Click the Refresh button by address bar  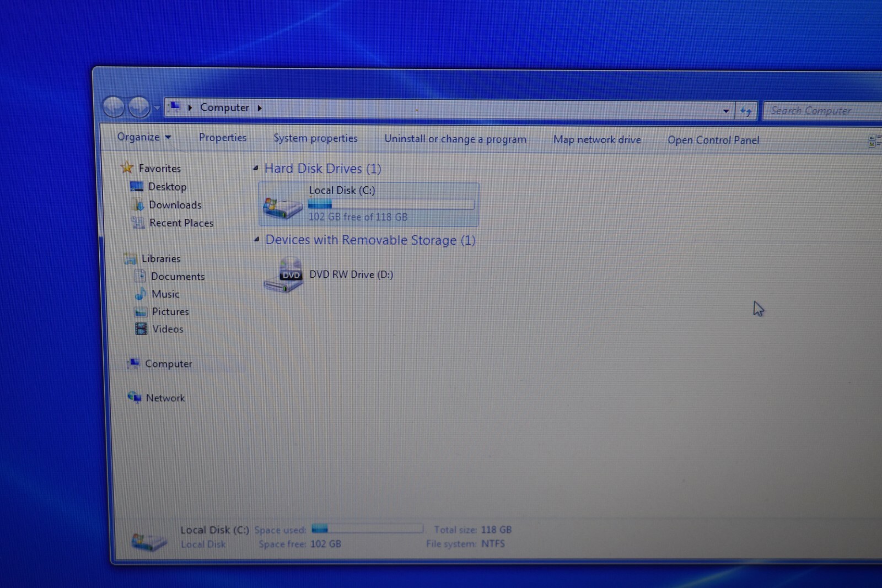[x=746, y=111]
